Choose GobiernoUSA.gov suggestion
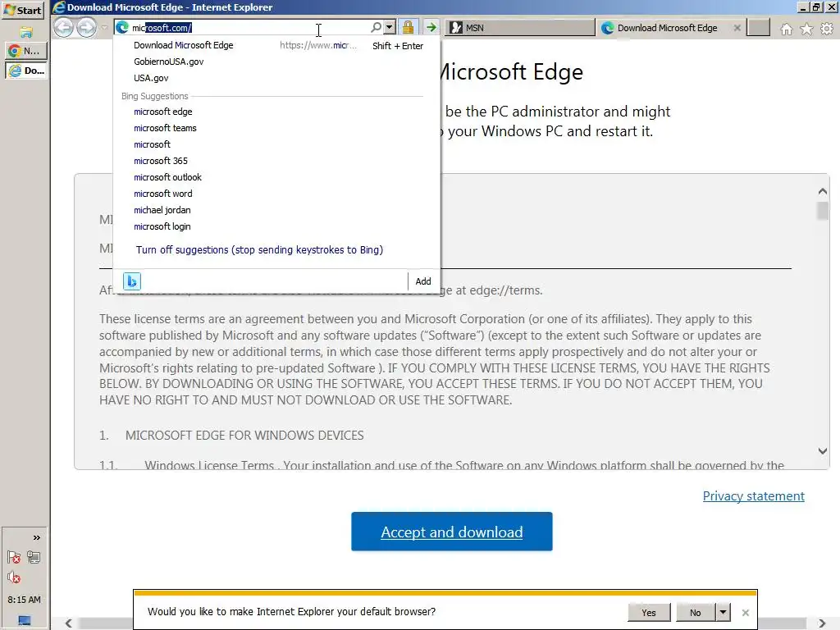 pyautogui.click(x=278, y=62)
